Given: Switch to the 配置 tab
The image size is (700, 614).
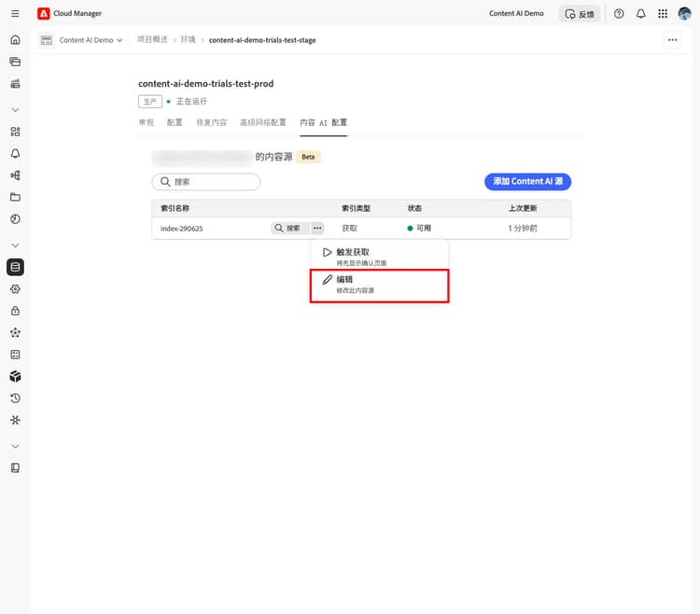Looking at the screenshot, I should (175, 123).
